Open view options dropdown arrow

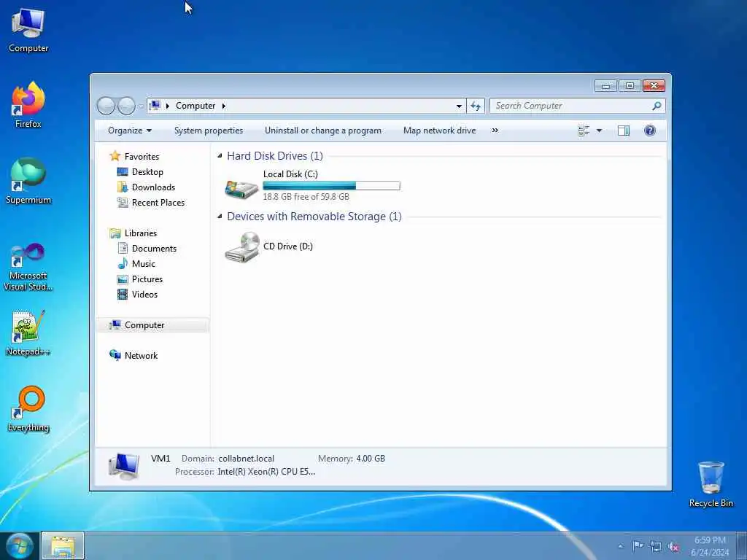click(x=600, y=131)
